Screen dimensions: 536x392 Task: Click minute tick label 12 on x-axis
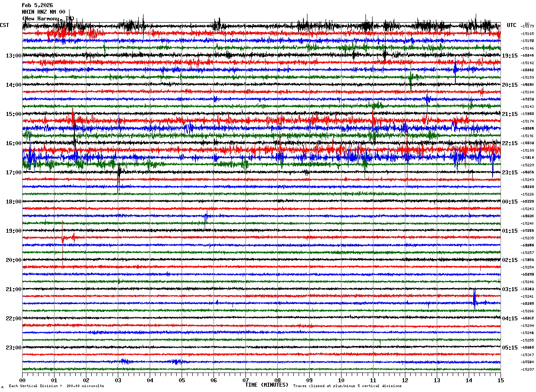click(405, 380)
